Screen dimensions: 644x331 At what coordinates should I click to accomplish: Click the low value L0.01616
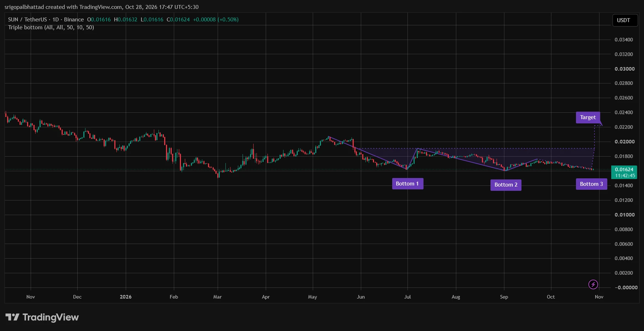click(152, 20)
